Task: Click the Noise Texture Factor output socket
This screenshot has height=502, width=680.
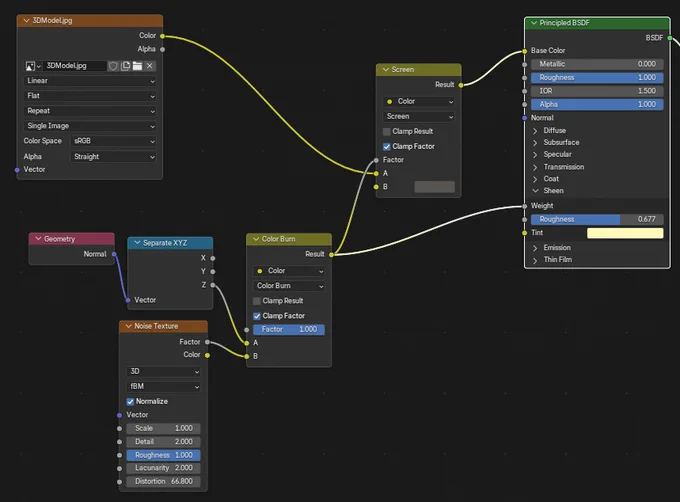Action: pos(207,342)
